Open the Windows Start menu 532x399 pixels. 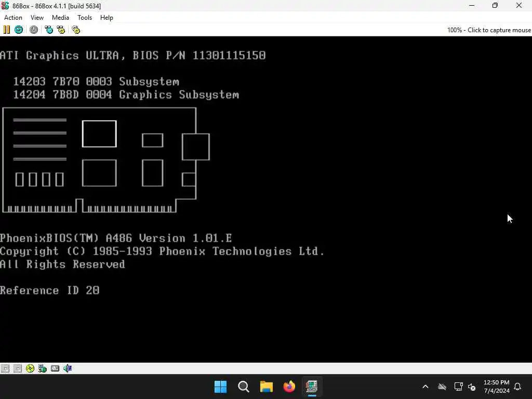tap(220, 387)
